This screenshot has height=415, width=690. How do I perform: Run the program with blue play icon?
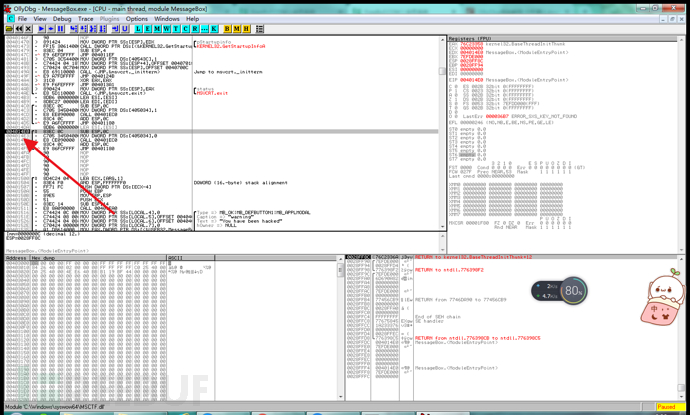[41, 29]
